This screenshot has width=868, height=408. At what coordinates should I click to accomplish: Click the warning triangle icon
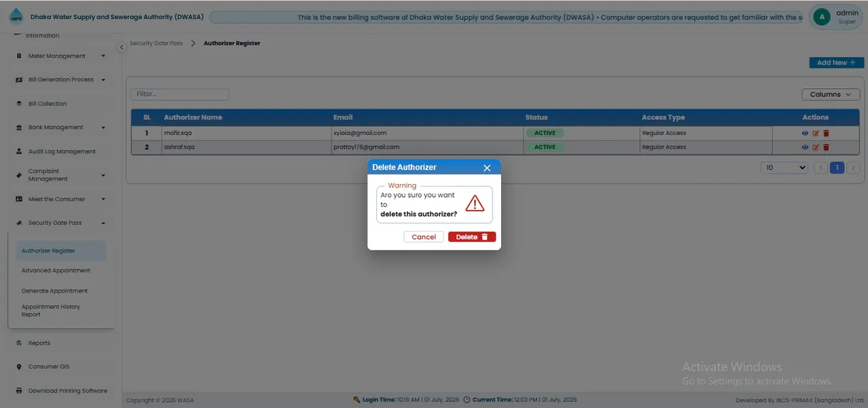475,203
